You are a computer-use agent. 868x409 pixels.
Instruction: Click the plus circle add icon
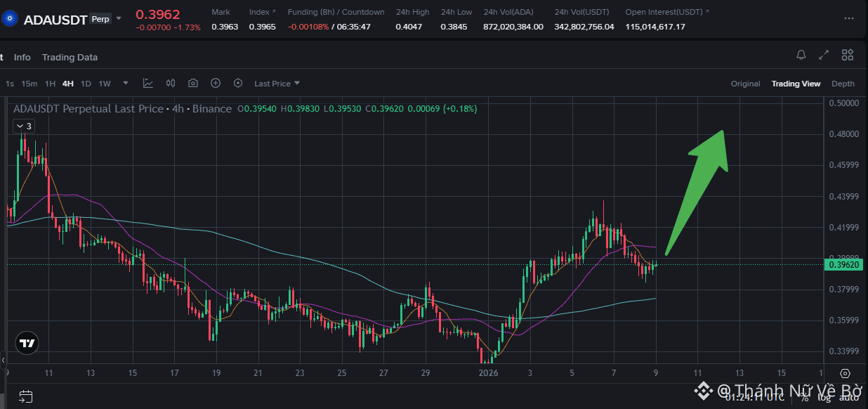tap(216, 83)
